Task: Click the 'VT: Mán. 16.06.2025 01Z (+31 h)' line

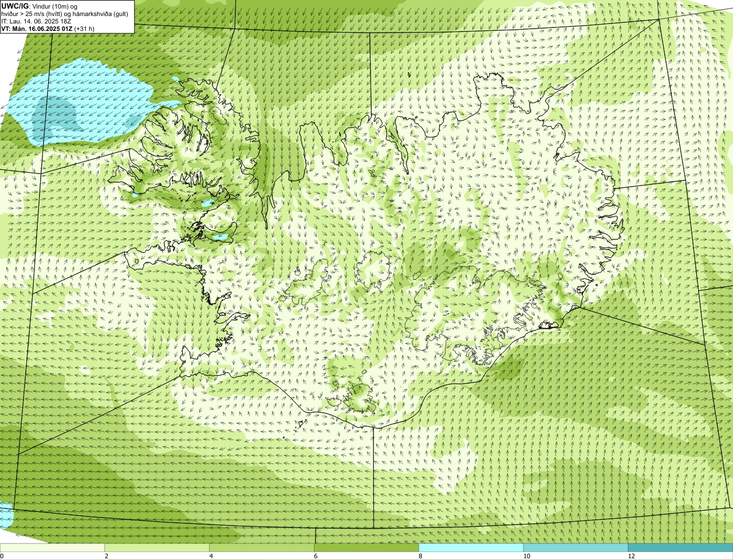Action: pyautogui.click(x=48, y=28)
